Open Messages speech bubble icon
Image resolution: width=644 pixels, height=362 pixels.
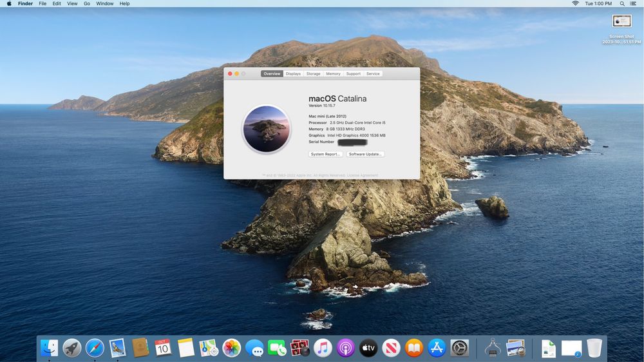point(254,348)
